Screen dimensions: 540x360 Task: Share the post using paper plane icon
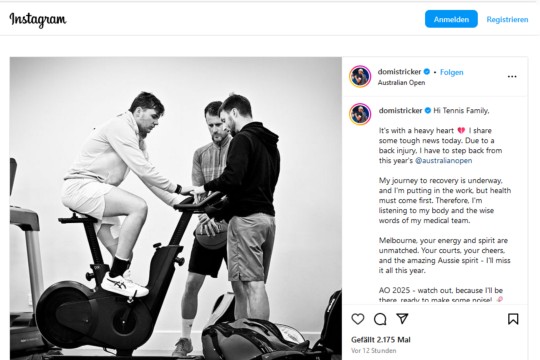coord(402,319)
